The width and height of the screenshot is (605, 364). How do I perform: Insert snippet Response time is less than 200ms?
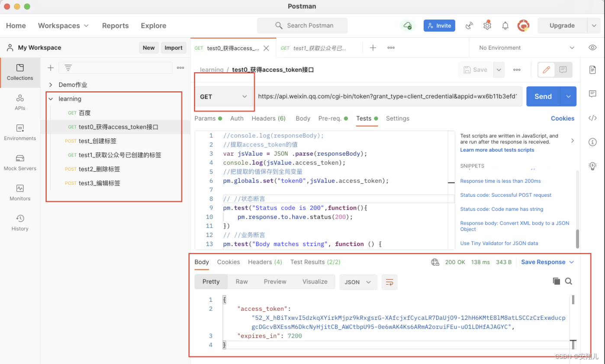tap(500, 181)
